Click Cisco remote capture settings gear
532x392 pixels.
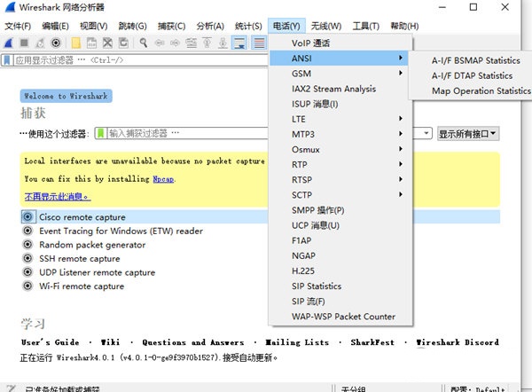(28, 216)
